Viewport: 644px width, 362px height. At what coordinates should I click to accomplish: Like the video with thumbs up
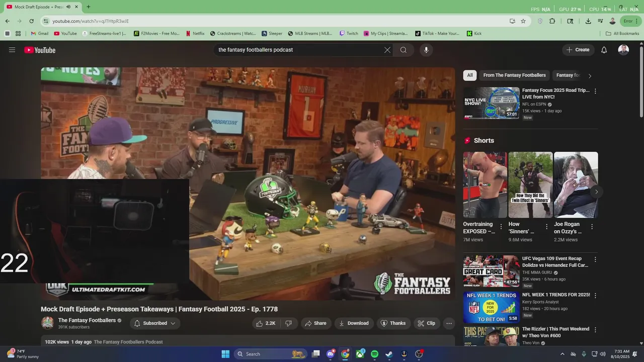click(x=266, y=323)
